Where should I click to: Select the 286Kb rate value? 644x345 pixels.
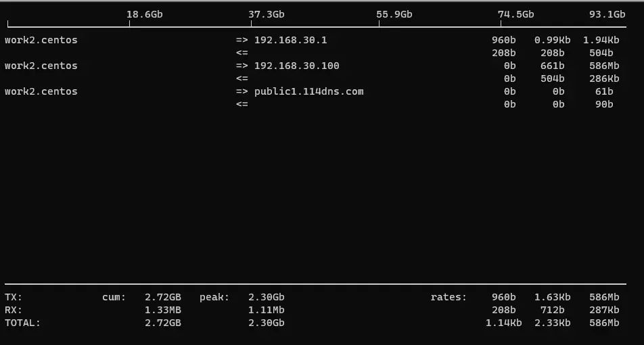(604, 78)
